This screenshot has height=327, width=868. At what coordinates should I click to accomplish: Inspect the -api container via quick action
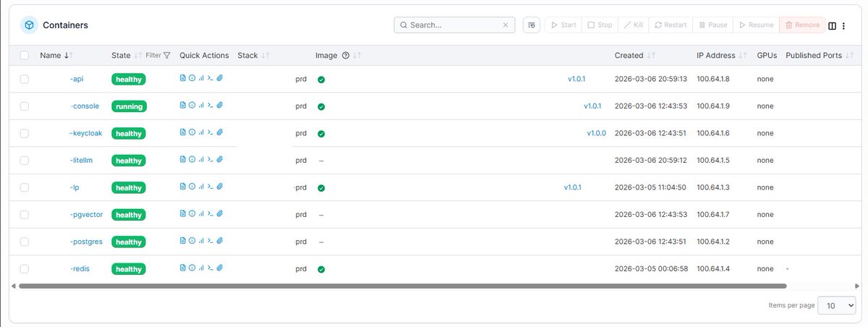(192, 78)
